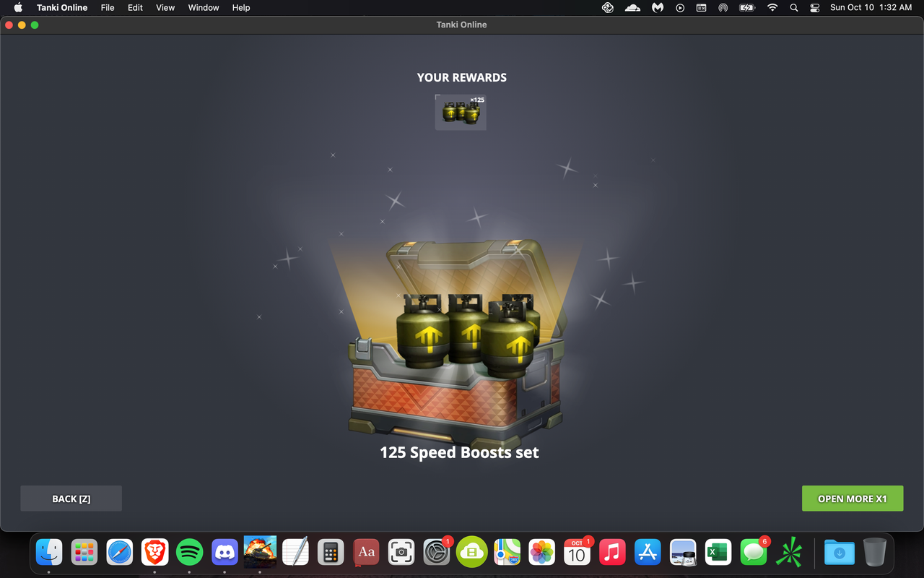Open Maps in the Dock
This screenshot has height=578, width=924.
(x=507, y=553)
